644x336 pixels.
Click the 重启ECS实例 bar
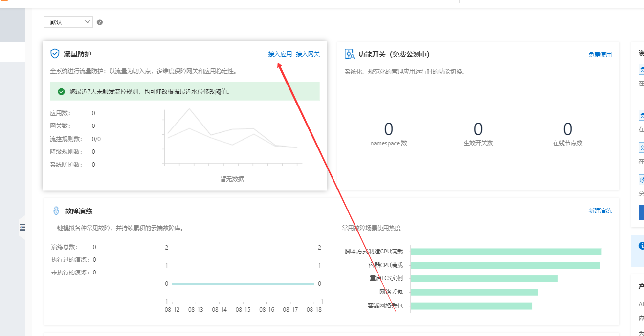484,279
